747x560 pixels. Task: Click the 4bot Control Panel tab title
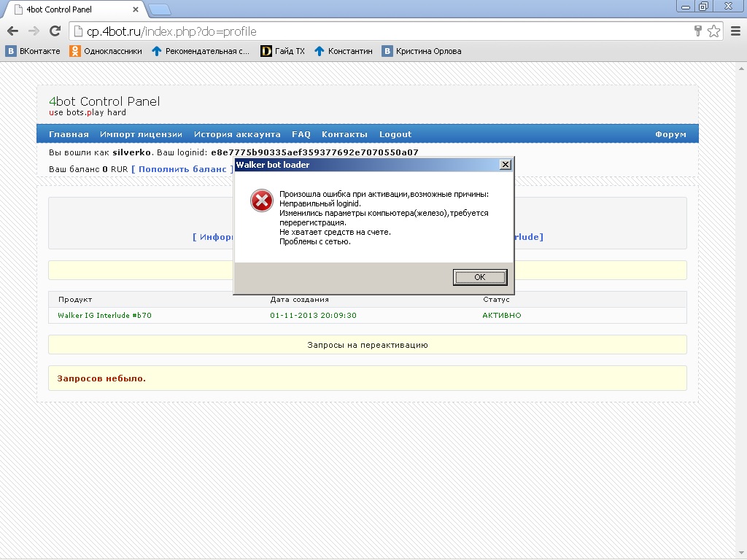click(59, 9)
